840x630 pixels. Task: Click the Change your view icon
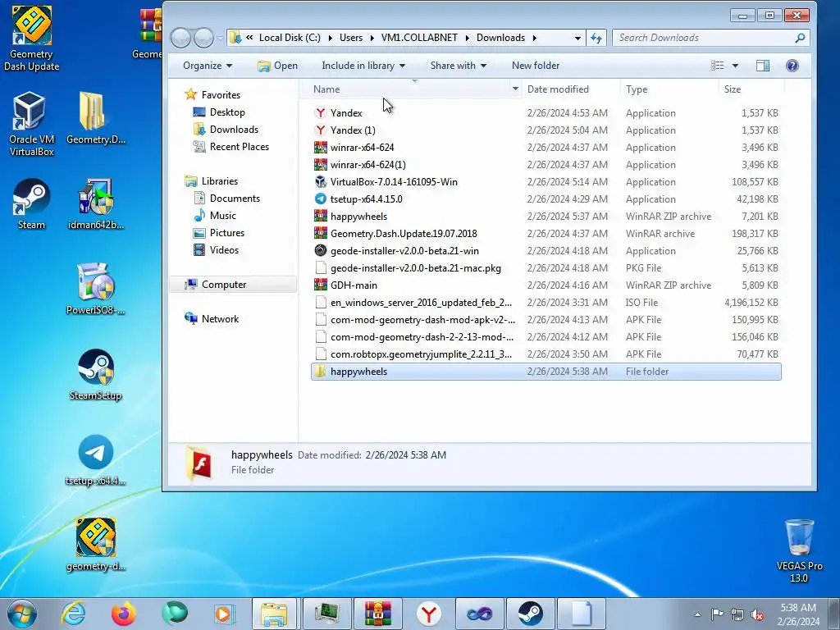click(x=717, y=66)
